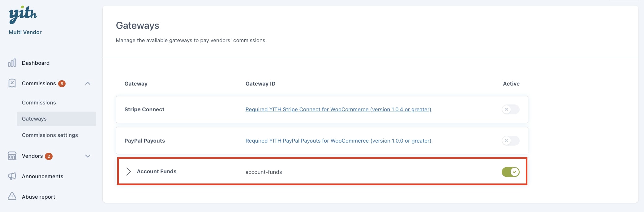Collapse the Commissions sidebar section

click(x=88, y=83)
